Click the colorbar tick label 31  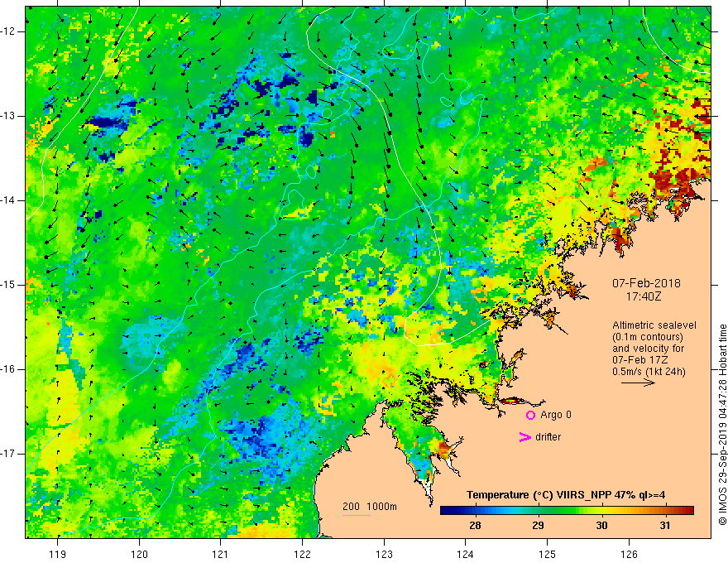click(x=665, y=526)
